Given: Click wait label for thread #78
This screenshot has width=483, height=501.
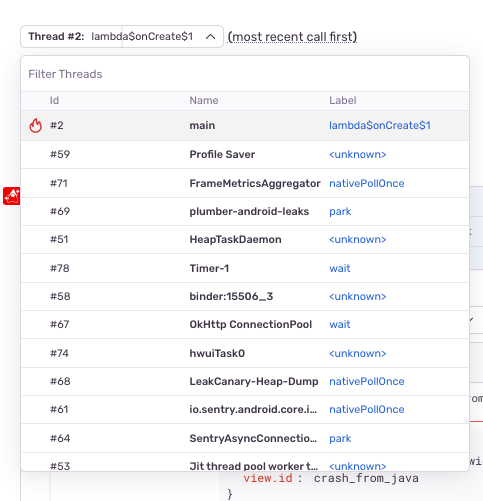Looking at the screenshot, I should tap(340, 268).
